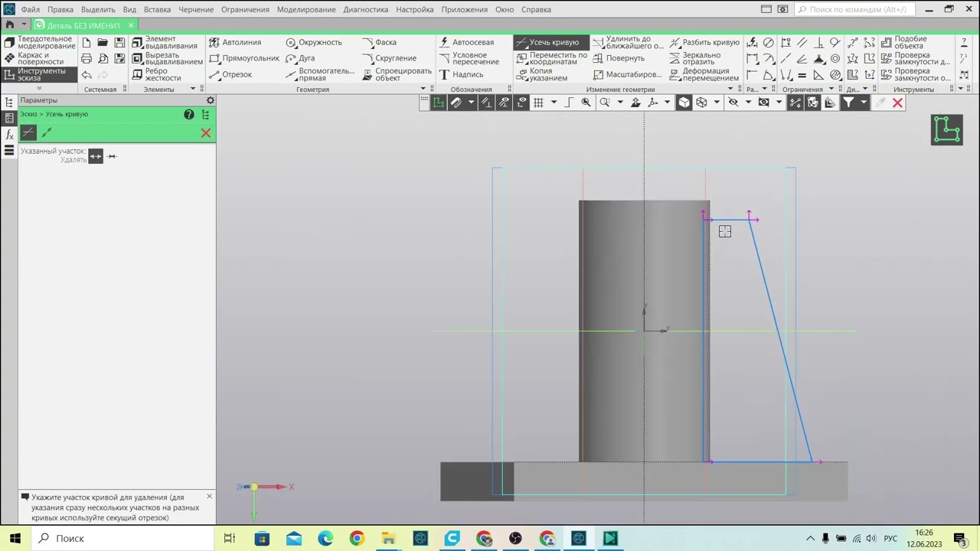Image resolution: width=980 pixels, height=551 pixels.
Task: Click the Повернуть rotate tool
Action: 619,58
